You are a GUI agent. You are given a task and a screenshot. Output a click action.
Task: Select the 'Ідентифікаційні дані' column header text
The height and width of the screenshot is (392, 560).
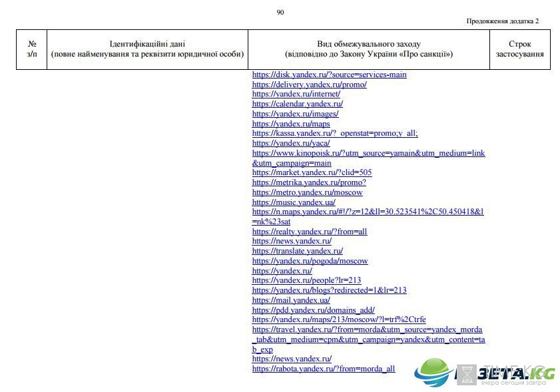(147, 44)
